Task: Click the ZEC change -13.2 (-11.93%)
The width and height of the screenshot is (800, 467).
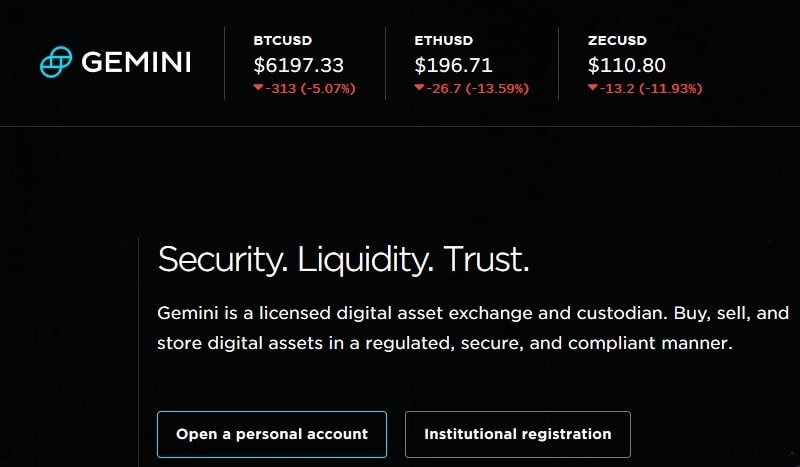Action: 651,88
